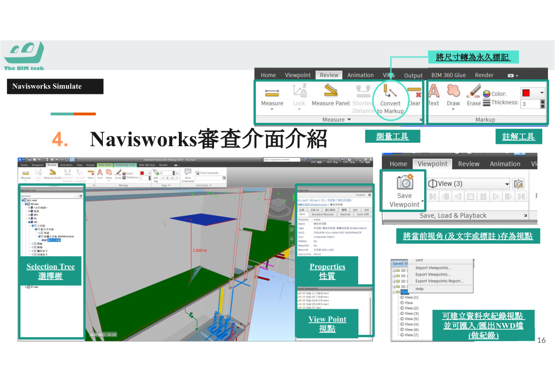The image size is (555, 392).
Task: Open Item Tools tab in main window
Action: click(x=105, y=165)
